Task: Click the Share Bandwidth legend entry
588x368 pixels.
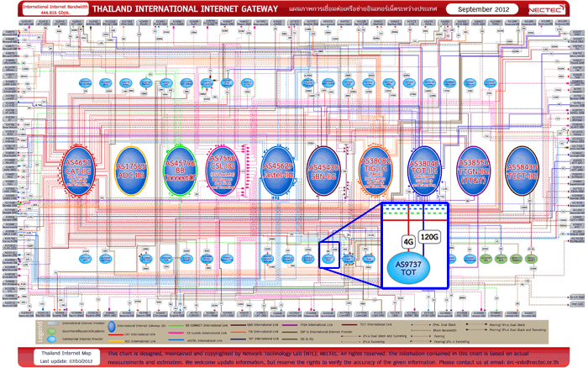Action: point(434,330)
